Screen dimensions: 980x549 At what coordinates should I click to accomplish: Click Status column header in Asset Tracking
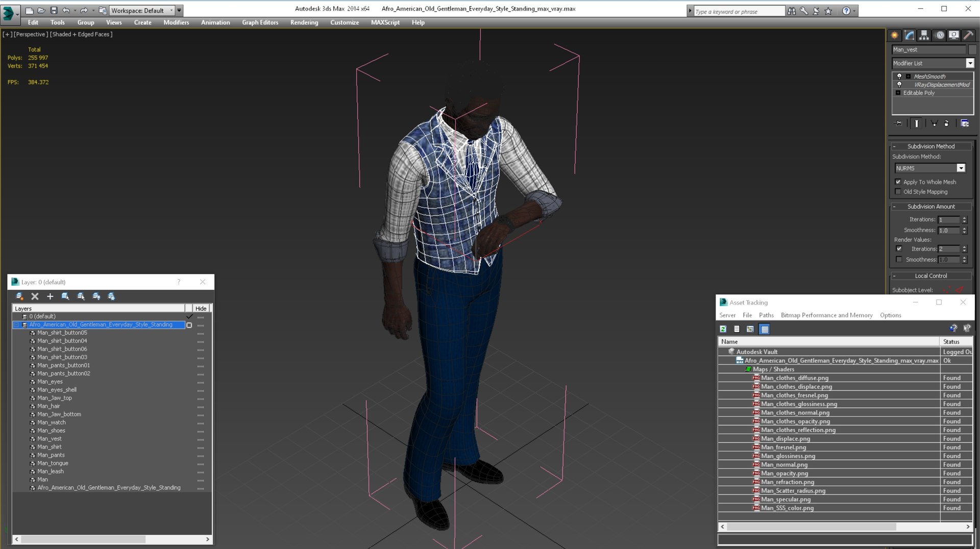pos(956,342)
